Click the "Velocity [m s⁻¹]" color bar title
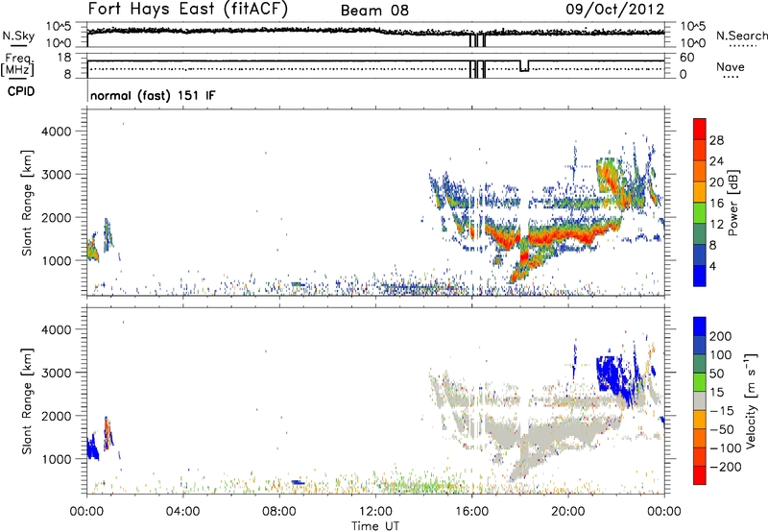Image resolution: width=768 pixels, height=532 pixels. 751,400
